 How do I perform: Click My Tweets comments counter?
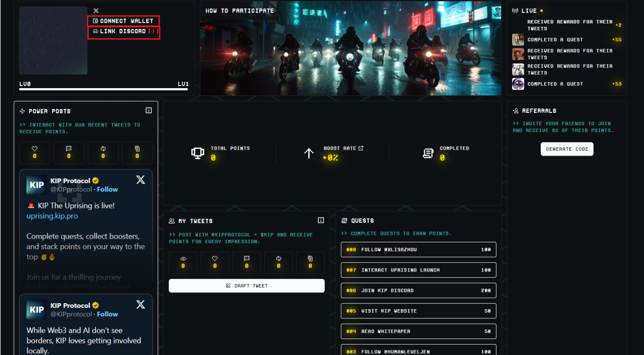tap(247, 262)
